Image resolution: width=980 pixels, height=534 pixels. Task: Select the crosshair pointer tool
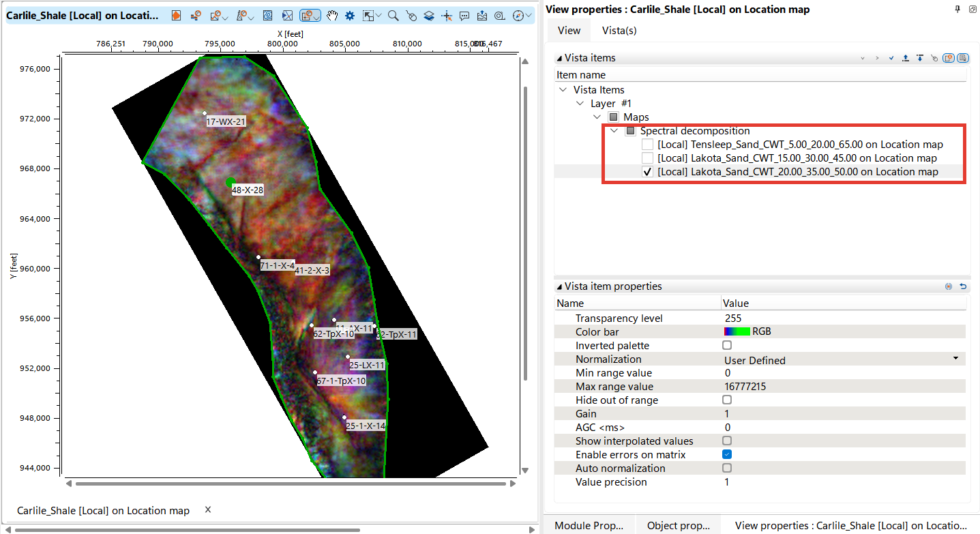[447, 15]
